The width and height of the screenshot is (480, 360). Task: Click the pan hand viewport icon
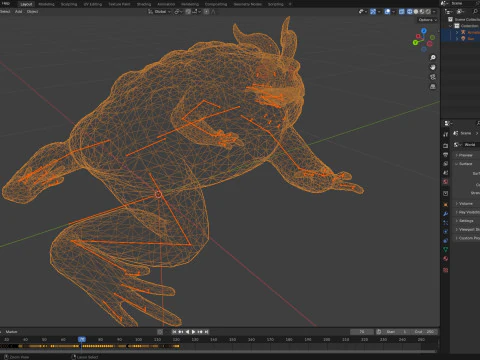click(433, 67)
